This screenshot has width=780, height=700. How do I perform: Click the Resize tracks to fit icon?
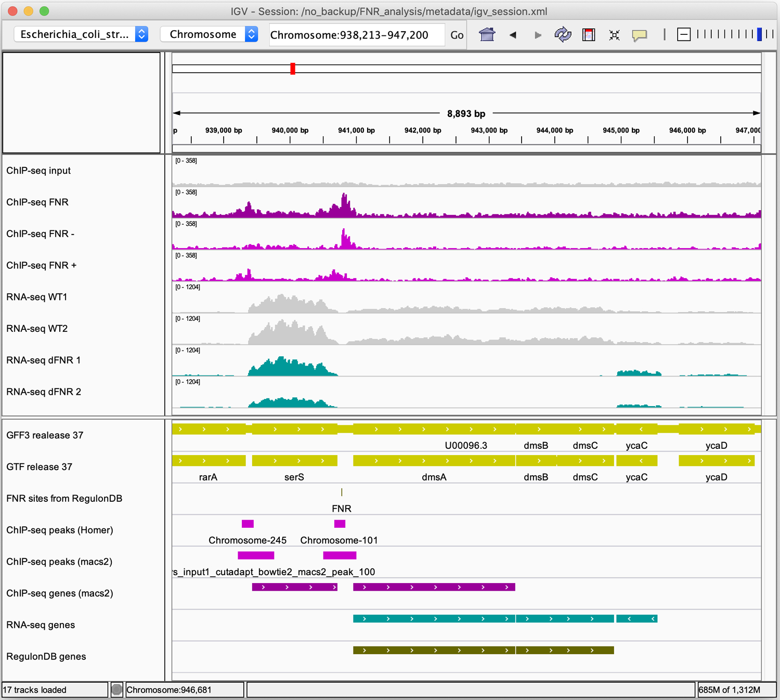[x=614, y=35]
